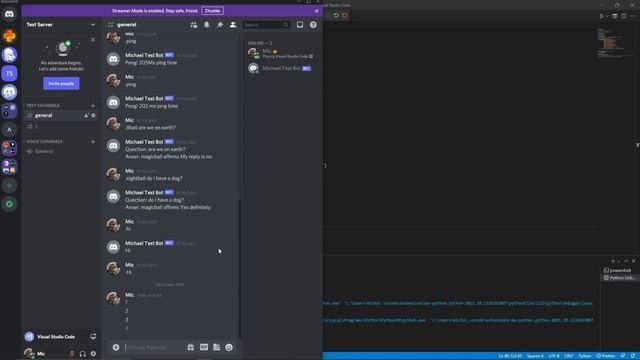Toggle deafen headphones icon

82,353
